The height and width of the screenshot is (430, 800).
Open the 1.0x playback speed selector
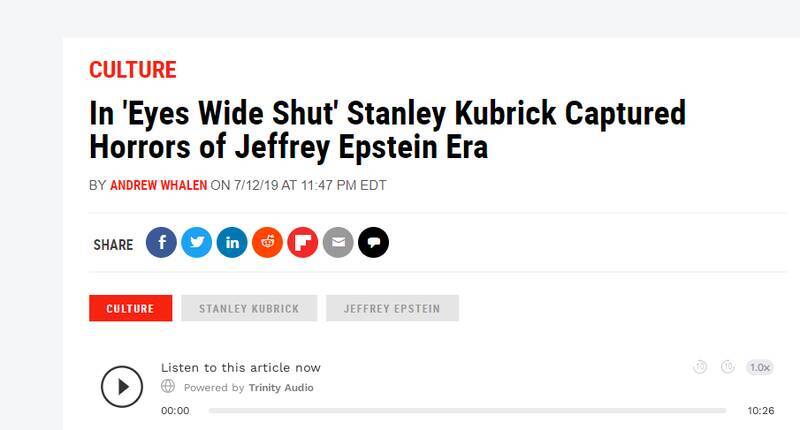[760, 367]
